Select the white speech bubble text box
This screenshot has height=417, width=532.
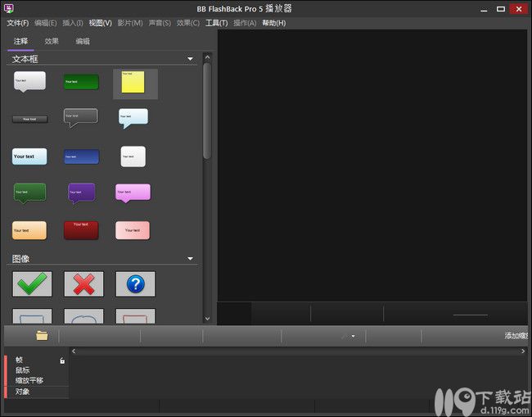pyautogui.click(x=29, y=81)
